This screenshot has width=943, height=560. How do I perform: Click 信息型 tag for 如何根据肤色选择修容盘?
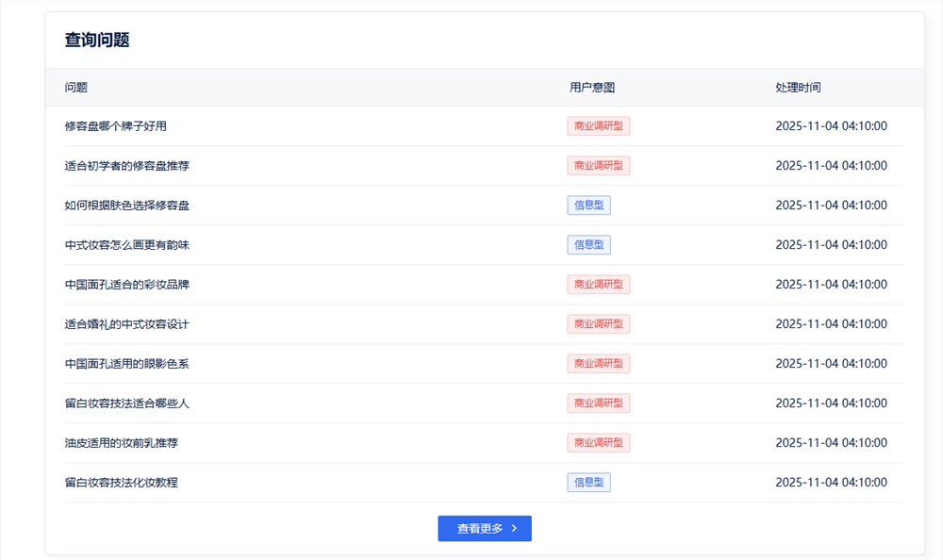(589, 206)
